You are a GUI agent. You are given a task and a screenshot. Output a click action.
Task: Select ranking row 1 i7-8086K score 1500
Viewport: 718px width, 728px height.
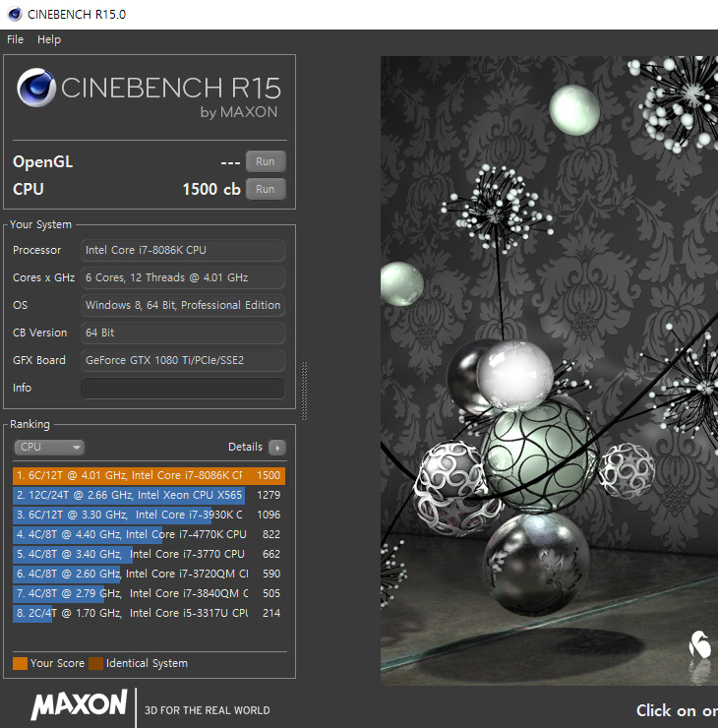pyautogui.click(x=149, y=475)
